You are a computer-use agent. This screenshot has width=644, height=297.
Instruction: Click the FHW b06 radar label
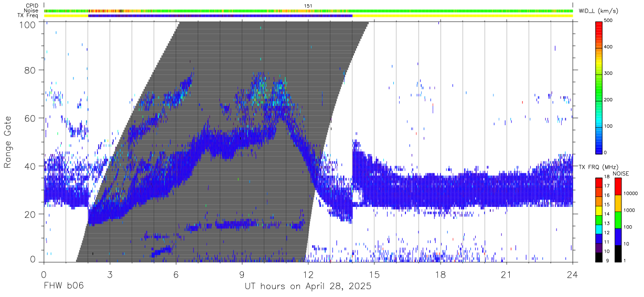(63, 286)
